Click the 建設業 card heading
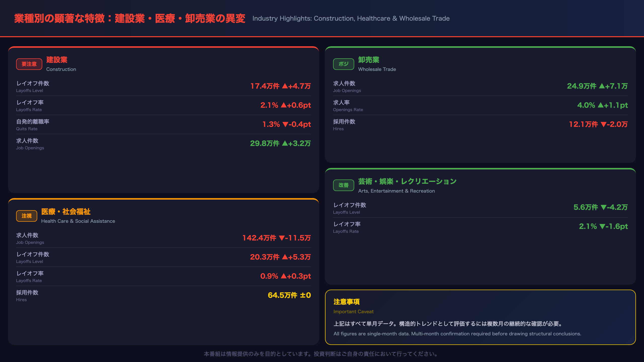This screenshot has width=644, height=362. [x=57, y=60]
